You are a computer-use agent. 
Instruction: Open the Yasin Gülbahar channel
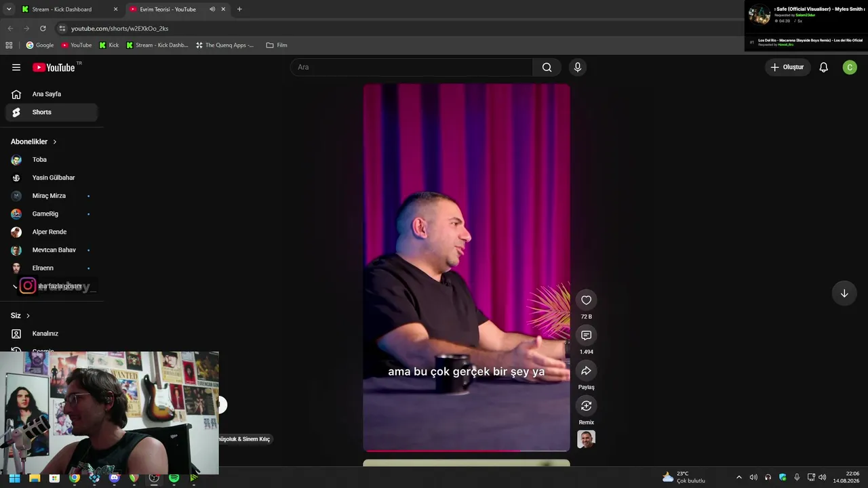click(x=52, y=178)
